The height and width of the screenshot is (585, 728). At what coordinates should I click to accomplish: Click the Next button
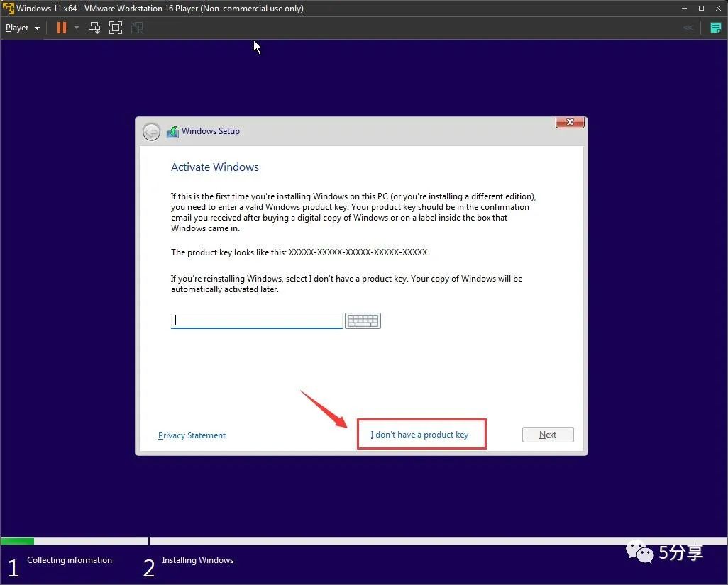pyautogui.click(x=548, y=435)
